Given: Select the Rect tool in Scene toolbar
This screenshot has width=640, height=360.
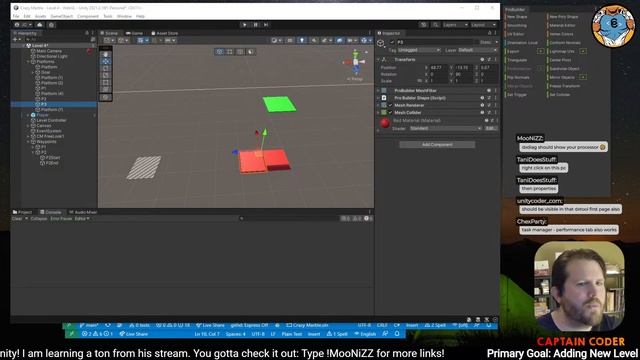Looking at the screenshot, I should (106, 82).
